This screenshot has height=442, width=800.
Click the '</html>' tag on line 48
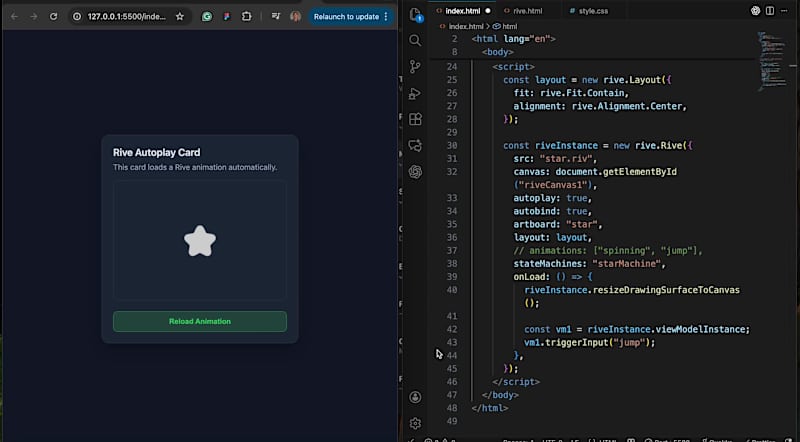click(490, 408)
